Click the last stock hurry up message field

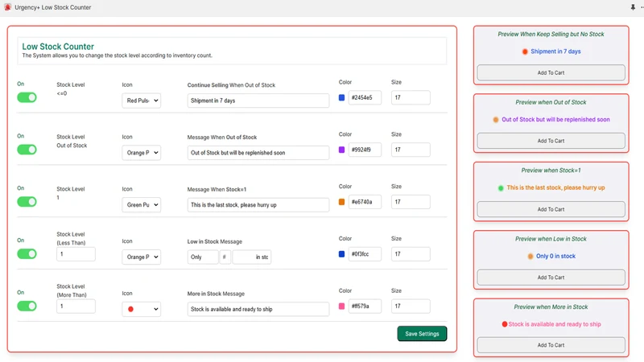pyautogui.click(x=258, y=205)
